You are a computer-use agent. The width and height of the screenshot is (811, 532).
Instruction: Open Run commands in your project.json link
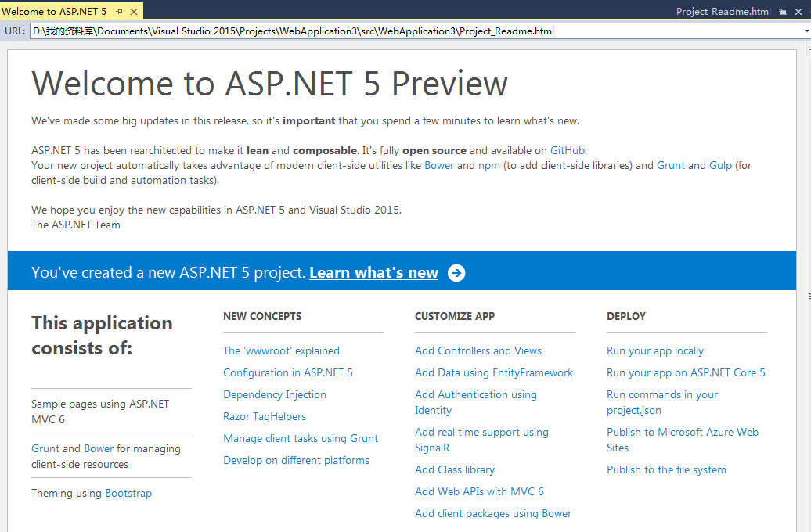tap(662, 402)
